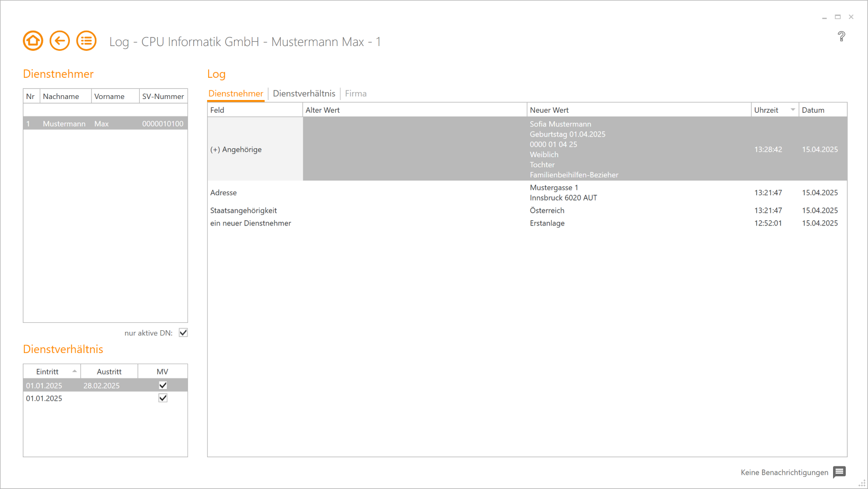The width and height of the screenshot is (868, 489).
Task: Open the Uhrzeit column sort dropdown
Action: tap(792, 110)
